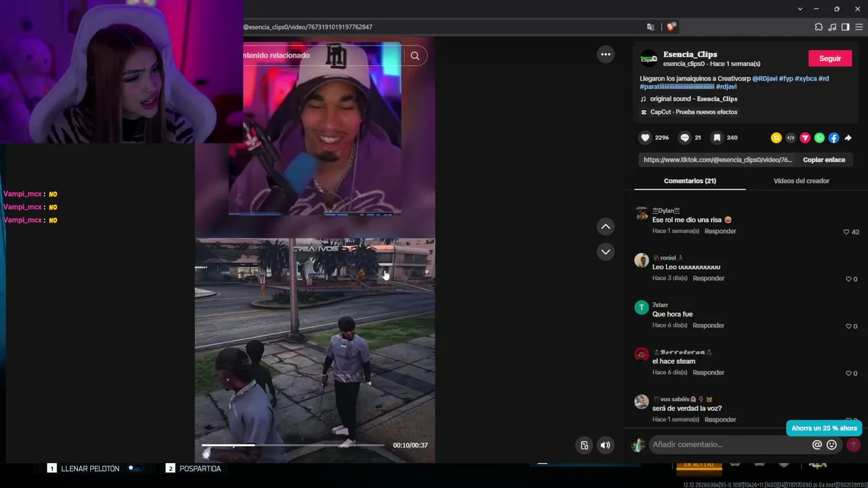The image size is (868, 488).
Task: Mute the video using the speaker icon
Action: tap(605, 445)
